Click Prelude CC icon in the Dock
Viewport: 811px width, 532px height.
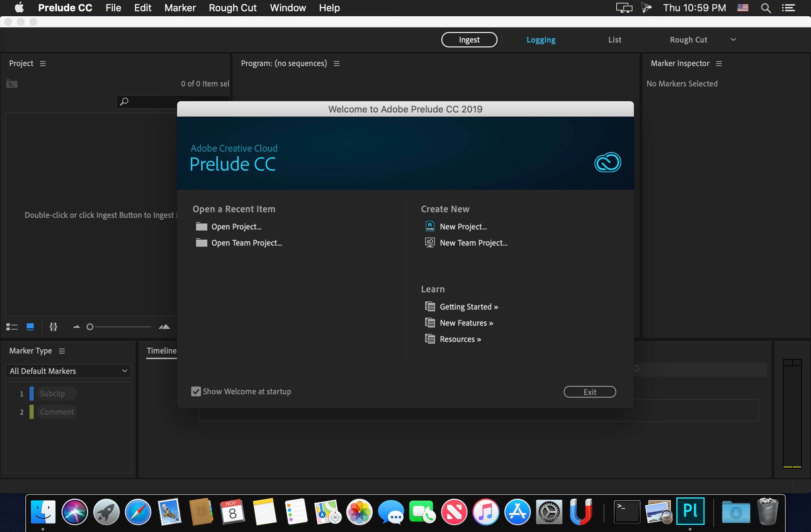tap(690, 510)
